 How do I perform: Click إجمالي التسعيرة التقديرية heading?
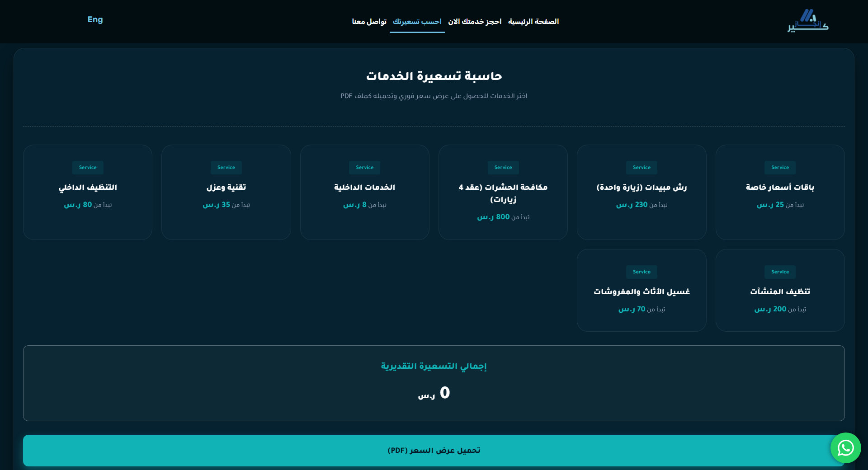point(434,366)
